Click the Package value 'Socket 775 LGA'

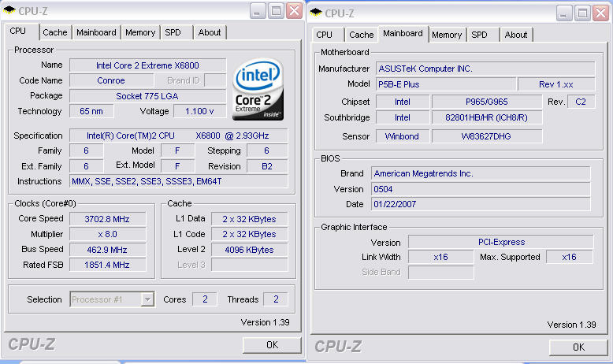click(x=148, y=96)
